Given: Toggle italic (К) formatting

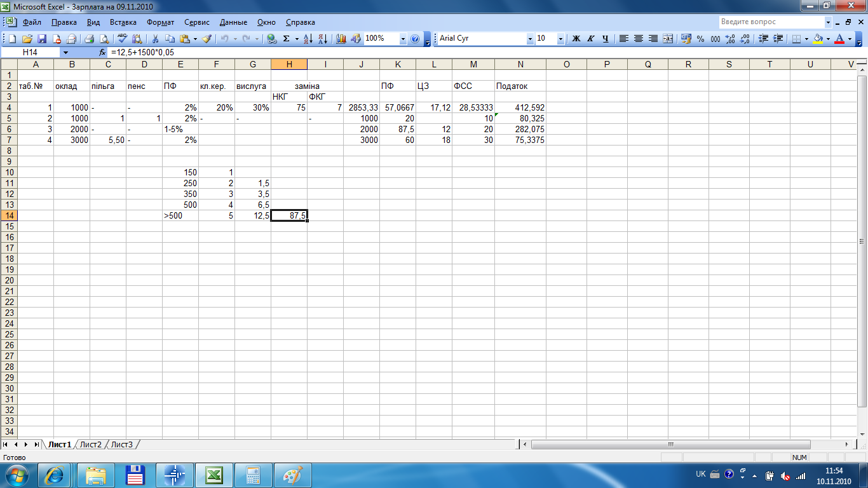Looking at the screenshot, I should click(x=591, y=39).
